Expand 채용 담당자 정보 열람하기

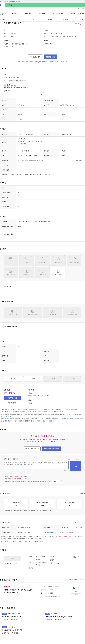tap(52, 449)
